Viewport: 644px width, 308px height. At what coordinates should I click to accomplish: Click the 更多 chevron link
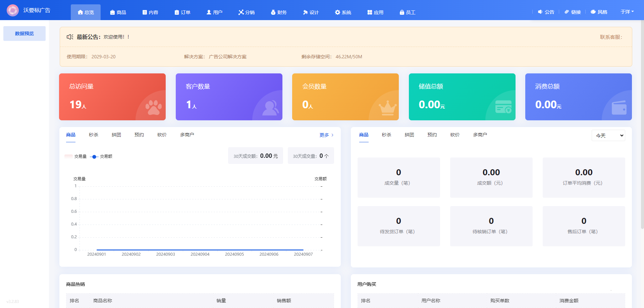click(326, 135)
